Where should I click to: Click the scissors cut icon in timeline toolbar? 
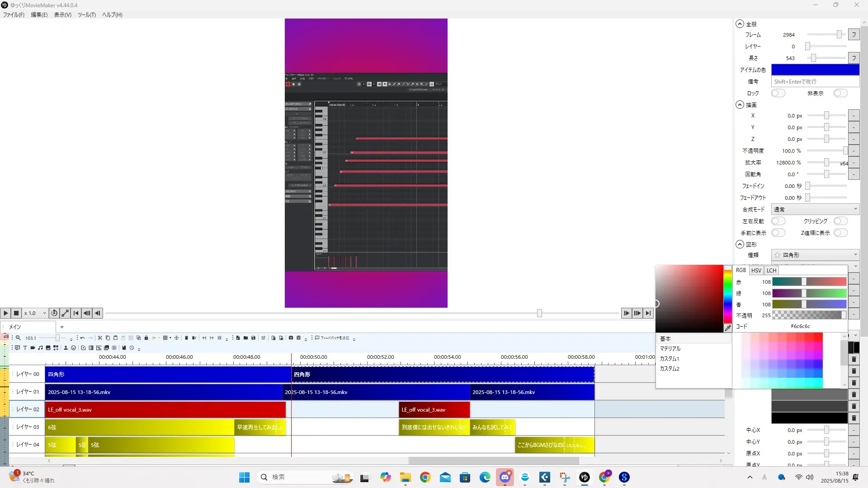pos(100,338)
